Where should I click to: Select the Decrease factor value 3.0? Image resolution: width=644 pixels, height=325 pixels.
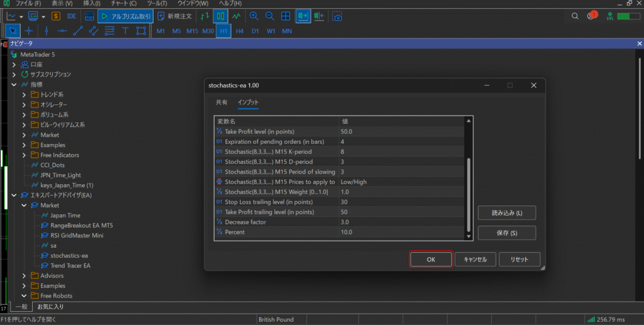[401, 222]
